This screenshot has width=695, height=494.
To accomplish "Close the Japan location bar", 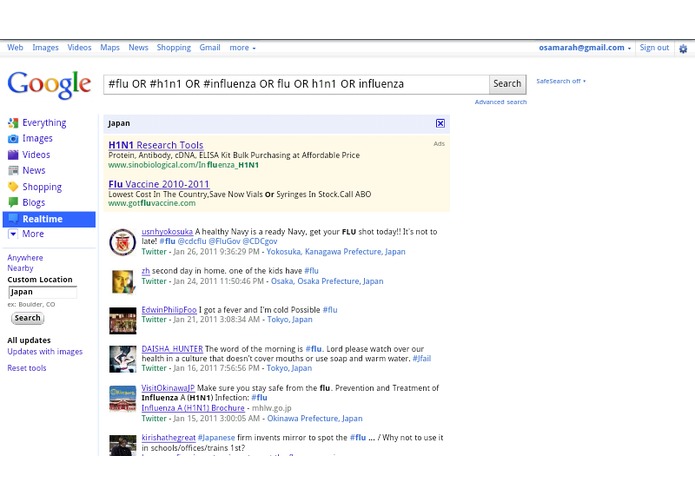I will [440, 123].
